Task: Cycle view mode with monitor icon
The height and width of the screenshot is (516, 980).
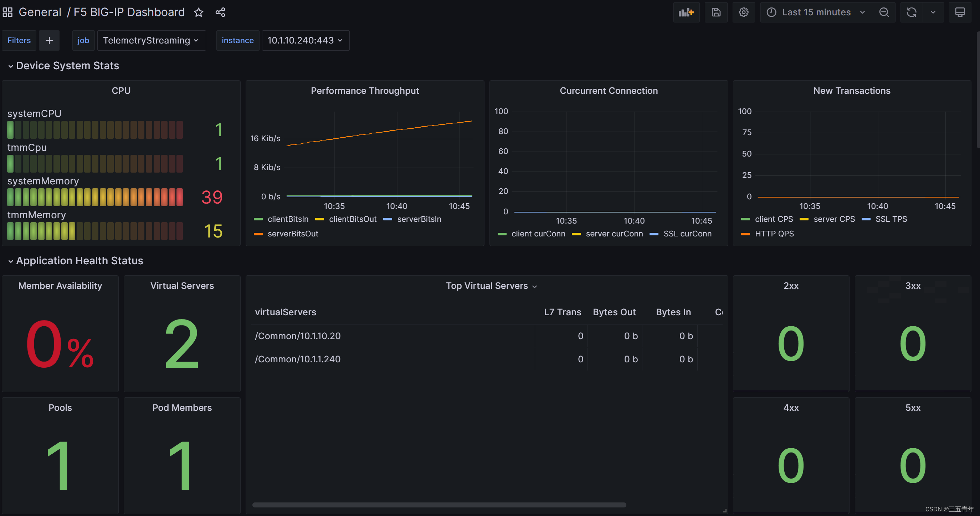Action: point(960,12)
